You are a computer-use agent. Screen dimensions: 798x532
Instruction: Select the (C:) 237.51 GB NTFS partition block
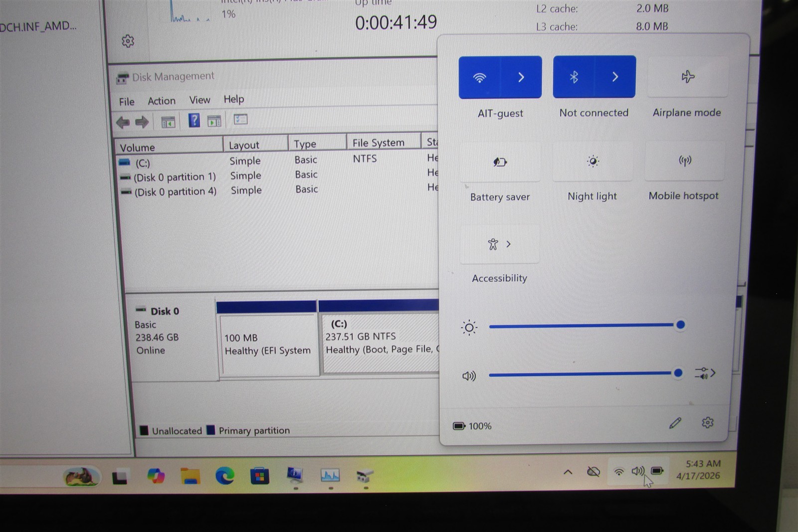[380, 337]
